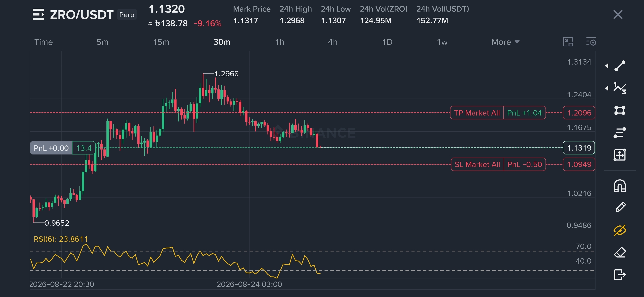This screenshot has height=297, width=644.
Task: Expand the line tools submenu arrow
Action: click(x=607, y=66)
